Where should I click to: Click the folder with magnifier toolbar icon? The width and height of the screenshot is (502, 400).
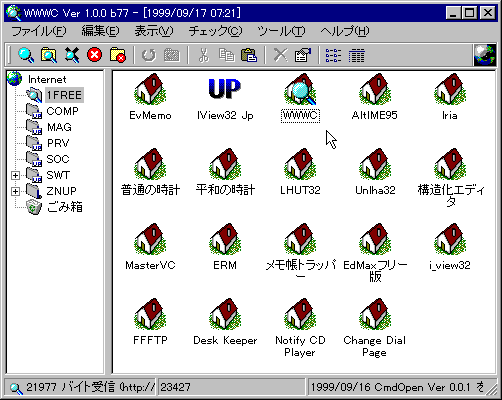49,55
